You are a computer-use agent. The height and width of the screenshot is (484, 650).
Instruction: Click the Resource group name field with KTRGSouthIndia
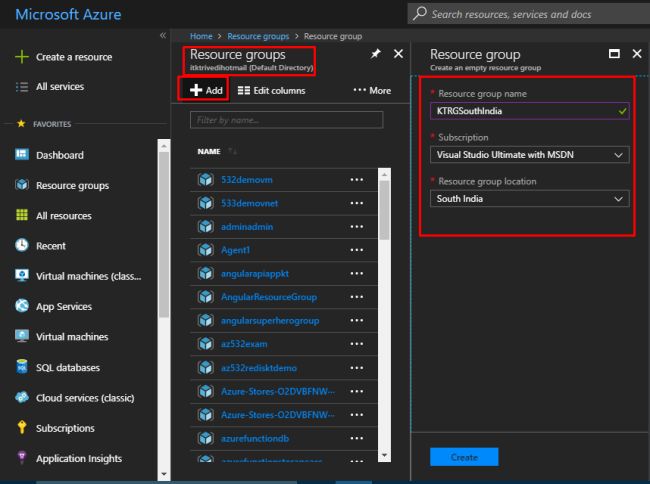[529, 111]
